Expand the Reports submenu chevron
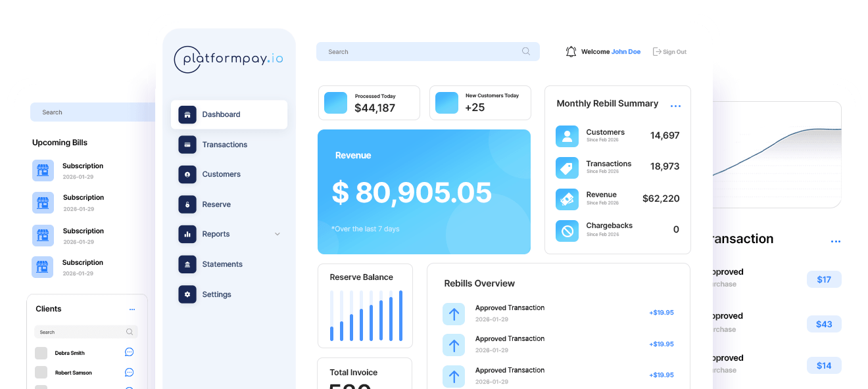 point(277,234)
